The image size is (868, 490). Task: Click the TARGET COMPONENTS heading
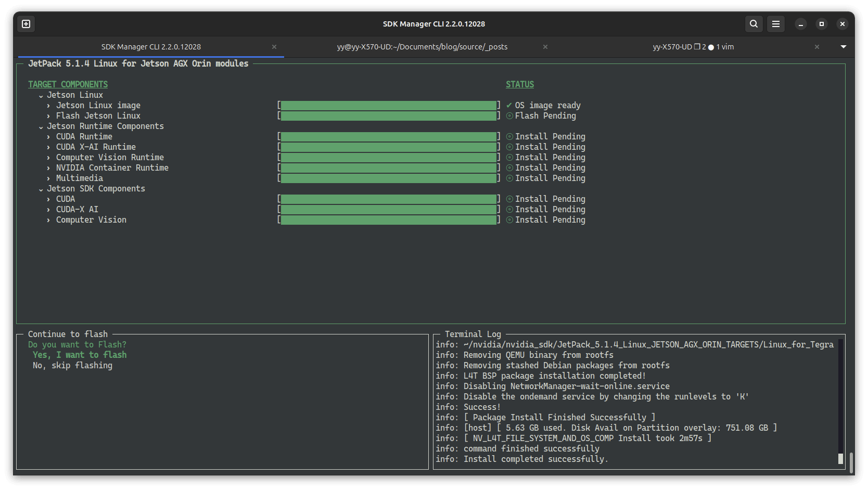pyautogui.click(x=68, y=84)
